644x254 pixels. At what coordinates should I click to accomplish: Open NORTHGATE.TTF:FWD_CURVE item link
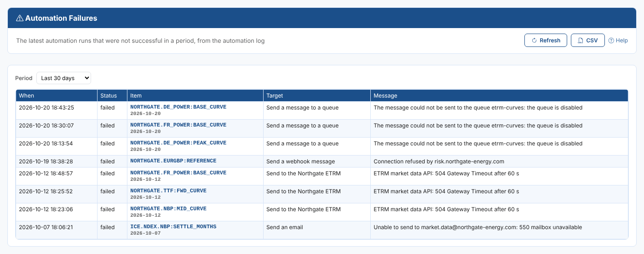[x=168, y=190]
